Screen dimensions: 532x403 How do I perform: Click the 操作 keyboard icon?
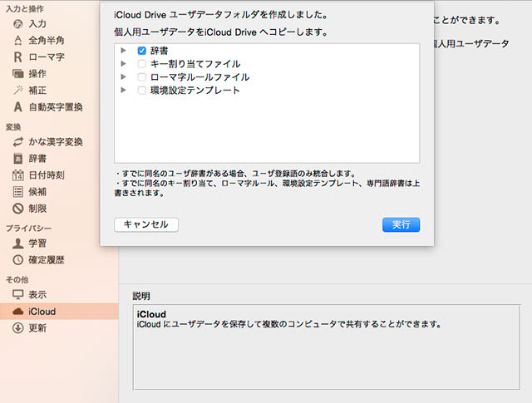18,74
